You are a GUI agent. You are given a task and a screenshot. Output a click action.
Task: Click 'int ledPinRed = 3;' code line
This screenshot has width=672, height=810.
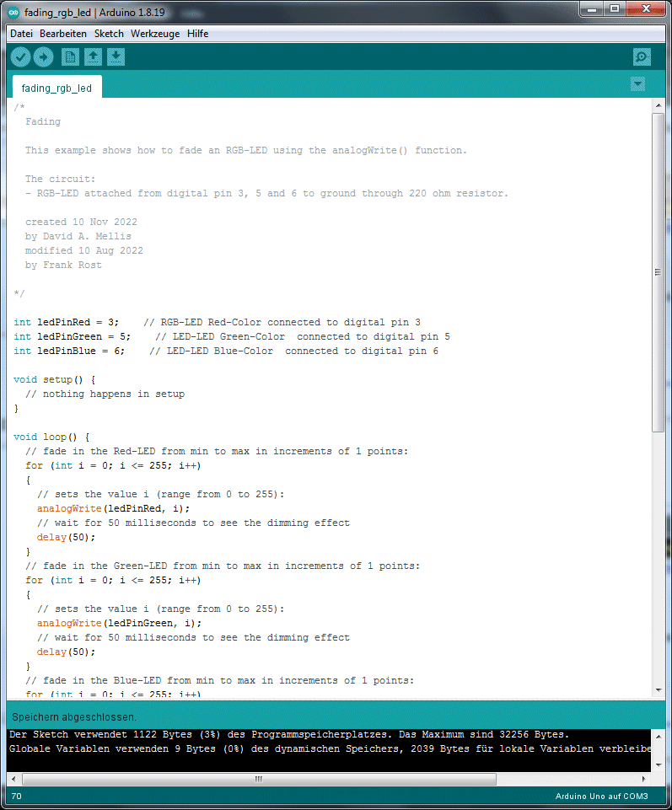click(x=66, y=322)
